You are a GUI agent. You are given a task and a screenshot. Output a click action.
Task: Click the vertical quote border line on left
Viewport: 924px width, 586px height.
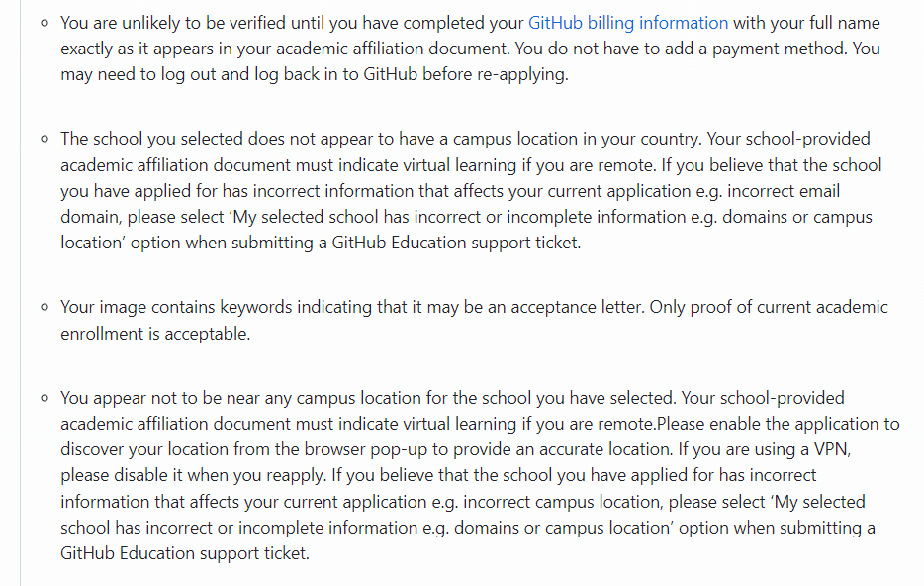click(20, 293)
